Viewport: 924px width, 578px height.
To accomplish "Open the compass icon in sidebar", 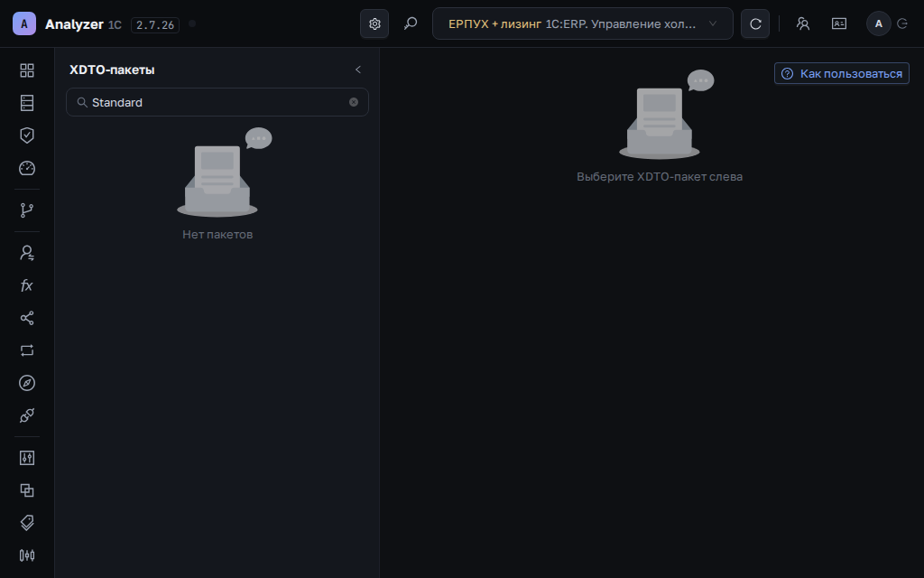I will [x=27, y=383].
